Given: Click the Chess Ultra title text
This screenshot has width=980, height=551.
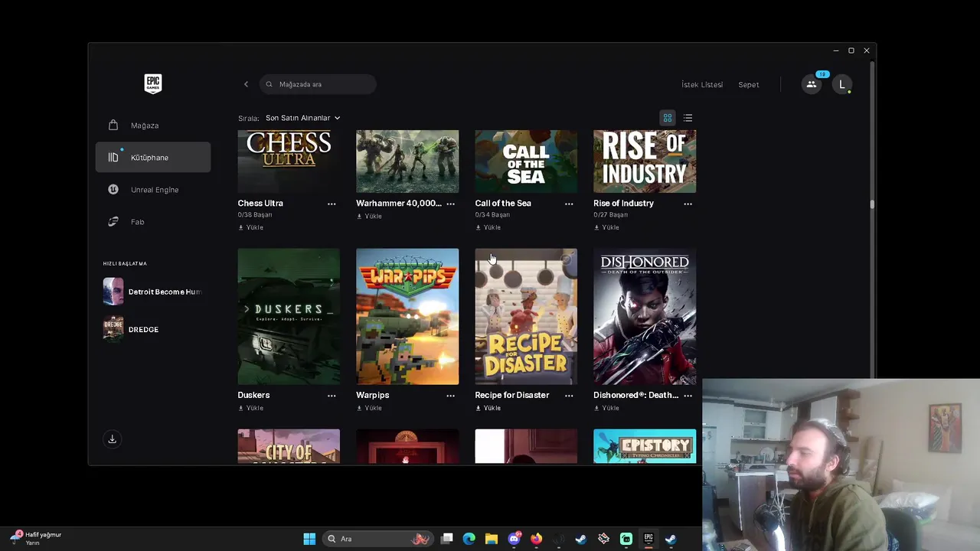Looking at the screenshot, I should coord(260,204).
